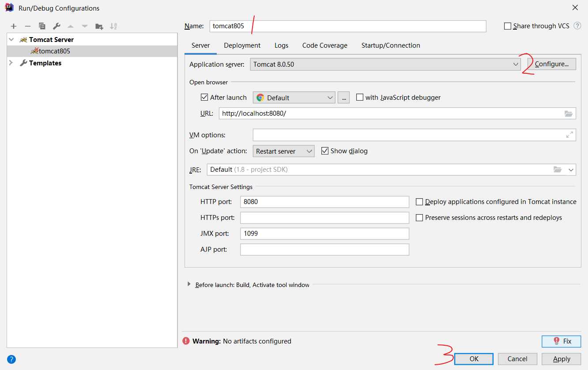
Task: Uncheck After launch checkbox
Action: pyautogui.click(x=204, y=97)
